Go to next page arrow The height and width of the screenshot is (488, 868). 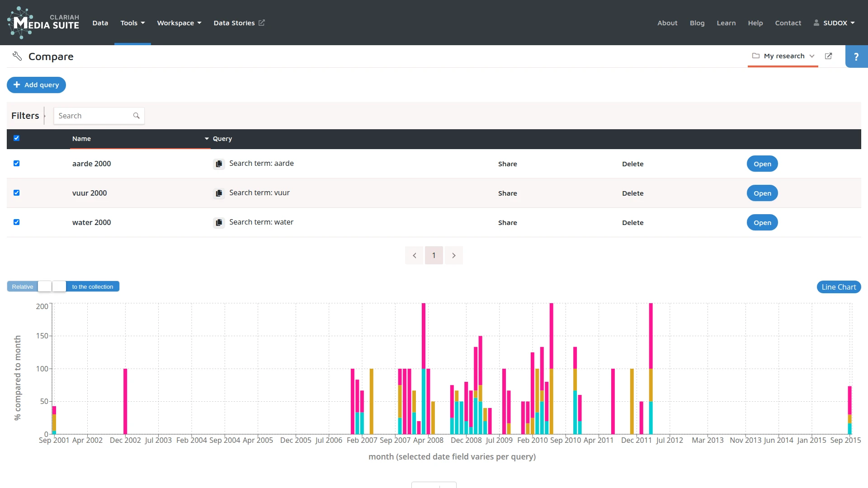click(x=453, y=255)
